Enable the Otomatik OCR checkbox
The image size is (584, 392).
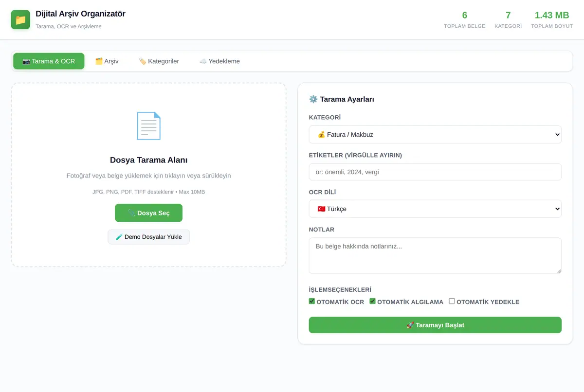312,301
